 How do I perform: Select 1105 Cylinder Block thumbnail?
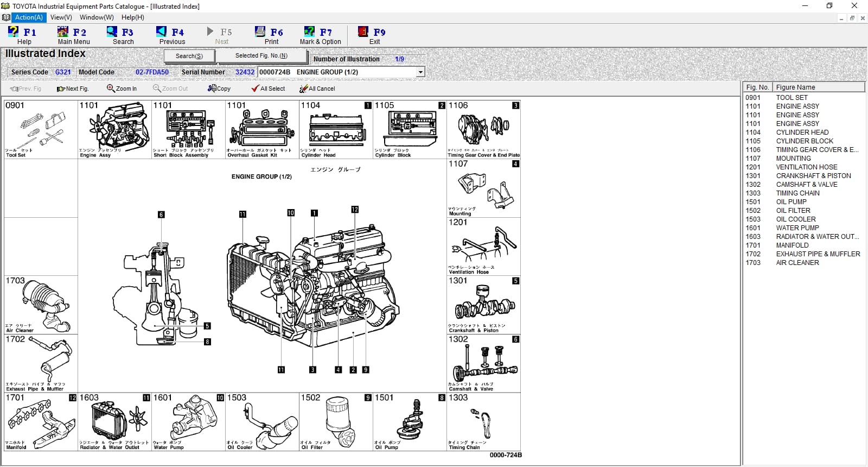(410, 129)
